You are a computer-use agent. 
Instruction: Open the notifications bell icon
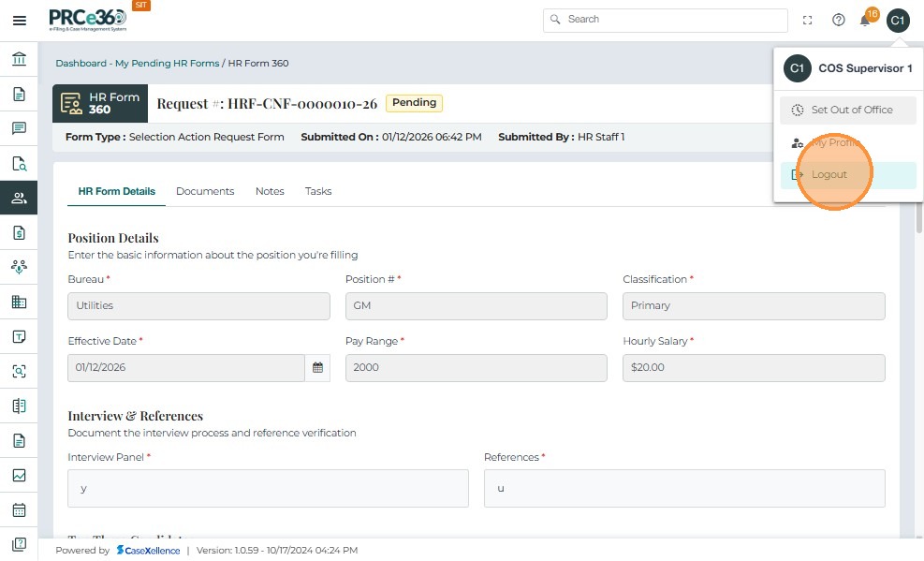(x=866, y=20)
